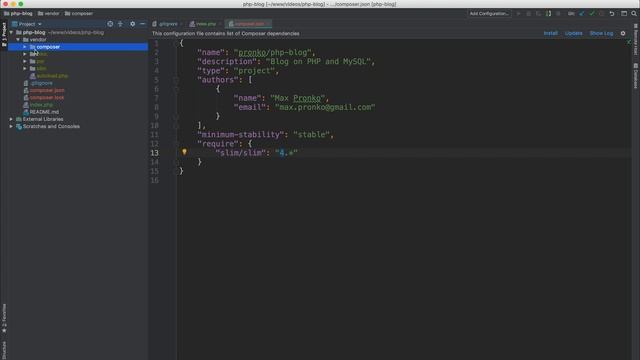Click Locate opened file target icon
Screen dimensions: 640x360
(x=110, y=24)
